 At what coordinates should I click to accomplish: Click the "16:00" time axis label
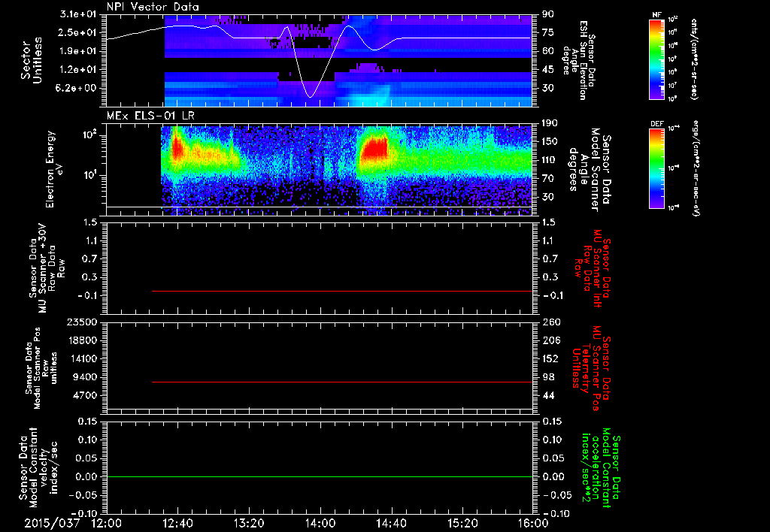tap(533, 523)
